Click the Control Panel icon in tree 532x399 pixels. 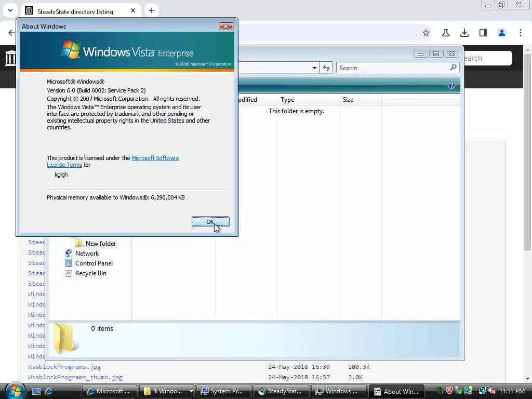69,263
